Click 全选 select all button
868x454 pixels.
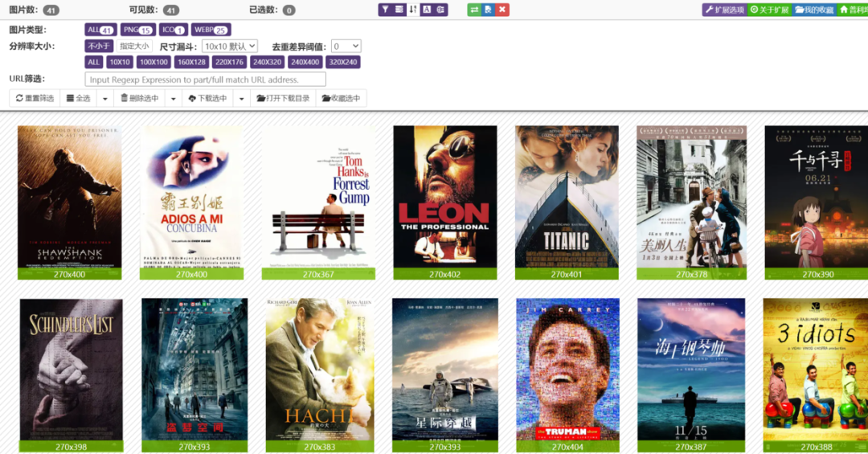click(x=78, y=98)
